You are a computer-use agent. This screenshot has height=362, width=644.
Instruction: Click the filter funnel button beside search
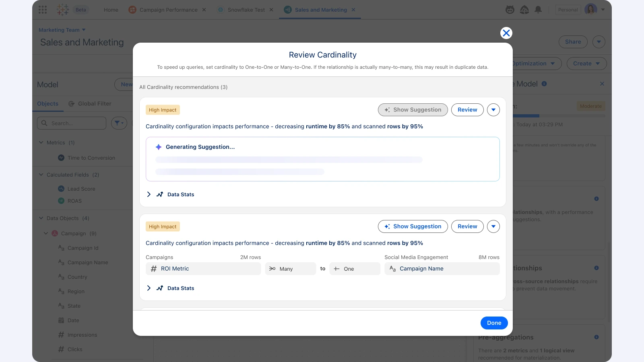click(x=119, y=123)
